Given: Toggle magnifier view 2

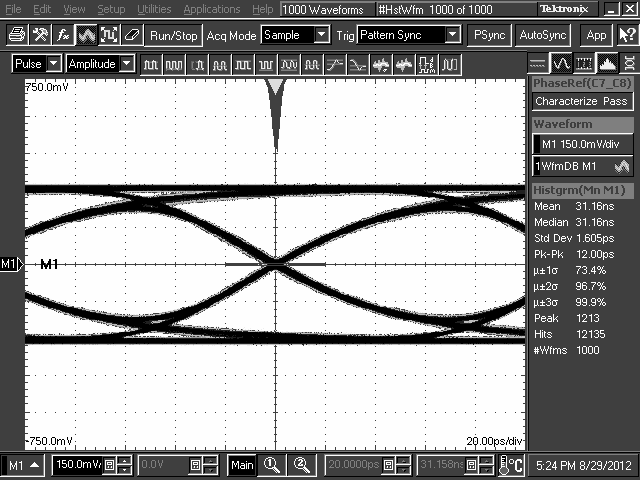Looking at the screenshot, I should (302, 465).
